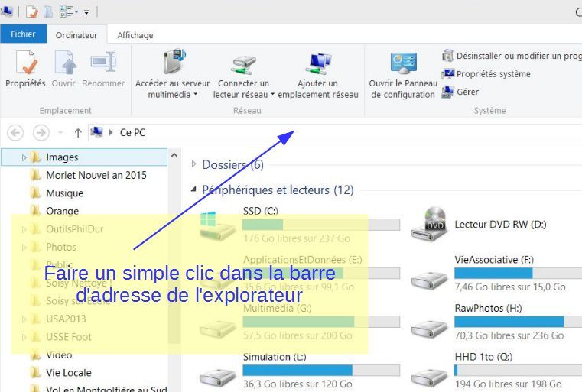Viewport: 582px width, 392px height.
Task: Select HHD 1to (Q:) drive label
Action: (483, 357)
